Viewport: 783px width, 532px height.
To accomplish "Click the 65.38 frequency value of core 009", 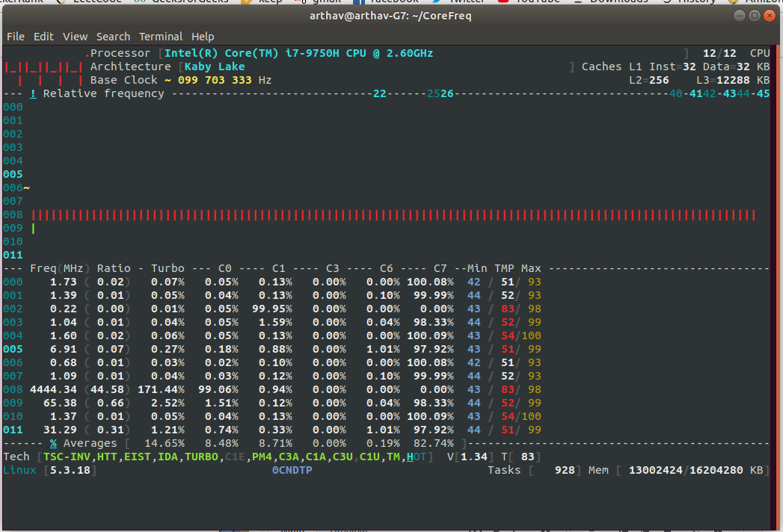I will click(61, 403).
